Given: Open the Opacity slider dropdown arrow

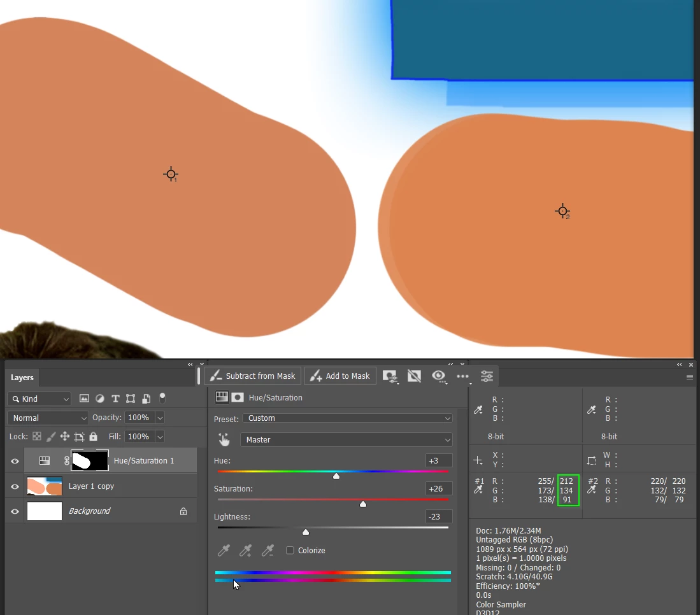Looking at the screenshot, I should 160,418.
